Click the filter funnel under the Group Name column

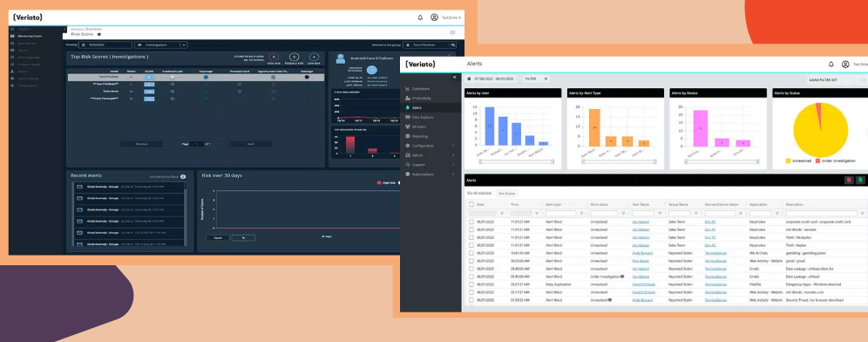pos(695,214)
